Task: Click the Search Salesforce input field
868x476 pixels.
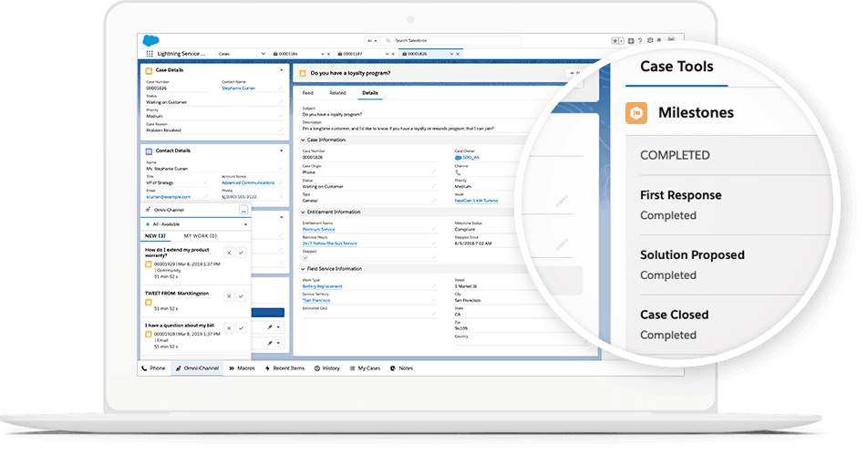Action: (453, 41)
